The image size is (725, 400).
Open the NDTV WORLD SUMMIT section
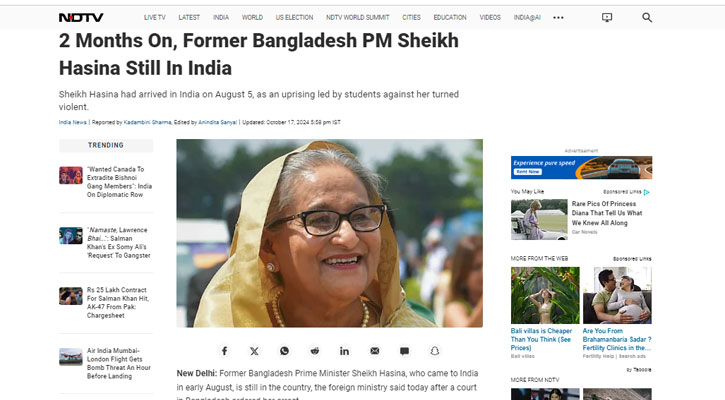pyautogui.click(x=357, y=18)
